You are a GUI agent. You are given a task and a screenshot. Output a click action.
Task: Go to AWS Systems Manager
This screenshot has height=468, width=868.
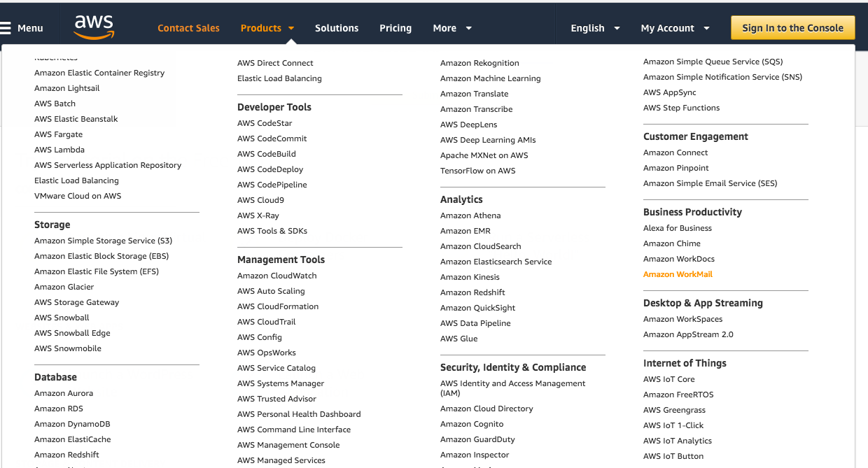coord(281,383)
